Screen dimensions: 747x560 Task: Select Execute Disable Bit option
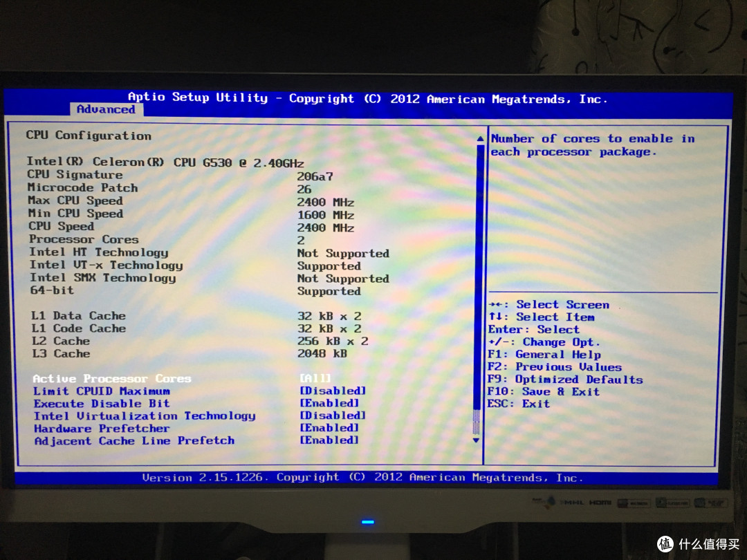coord(102,403)
